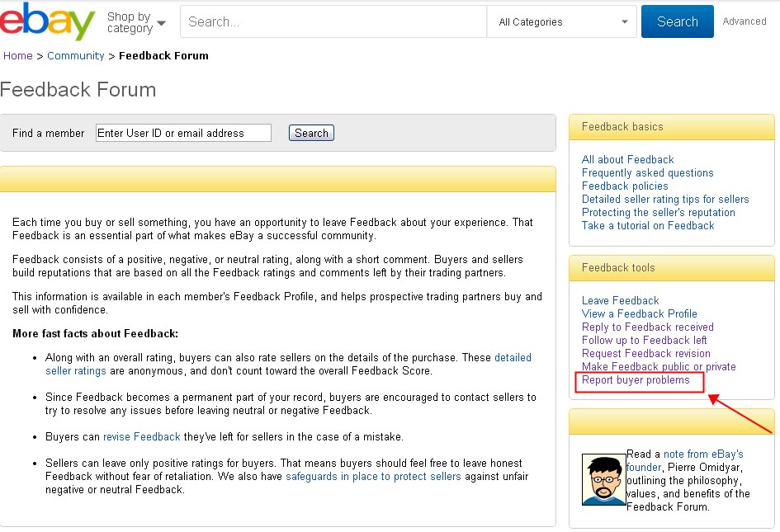Click Report buyer problems link
The height and width of the screenshot is (532, 780).
click(x=636, y=380)
